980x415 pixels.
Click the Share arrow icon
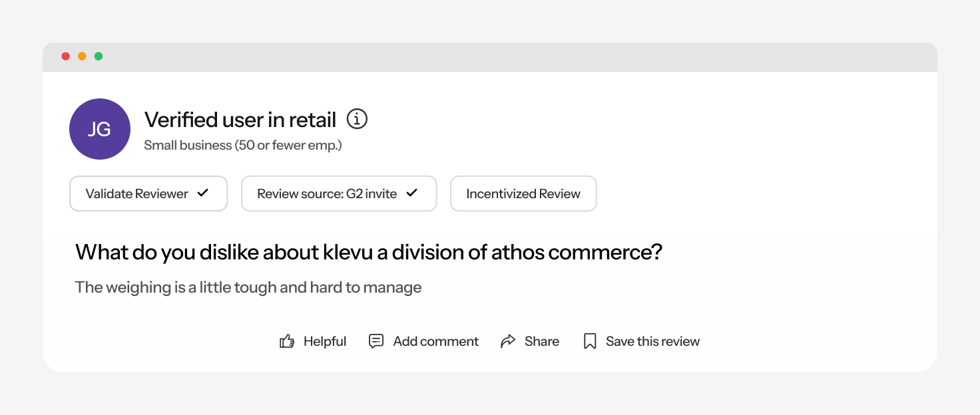click(508, 341)
